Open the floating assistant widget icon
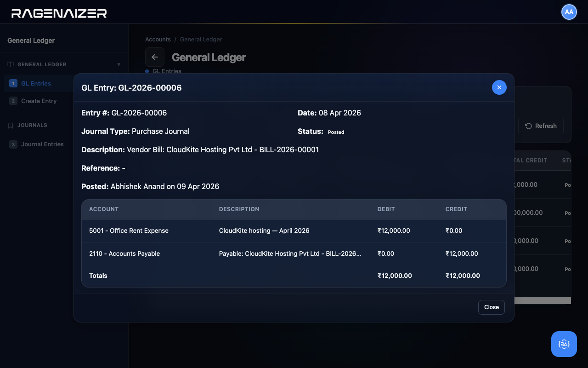The image size is (588, 368). (564, 344)
